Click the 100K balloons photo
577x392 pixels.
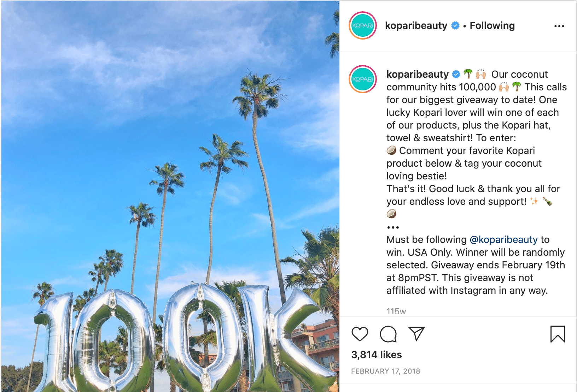click(x=170, y=196)
